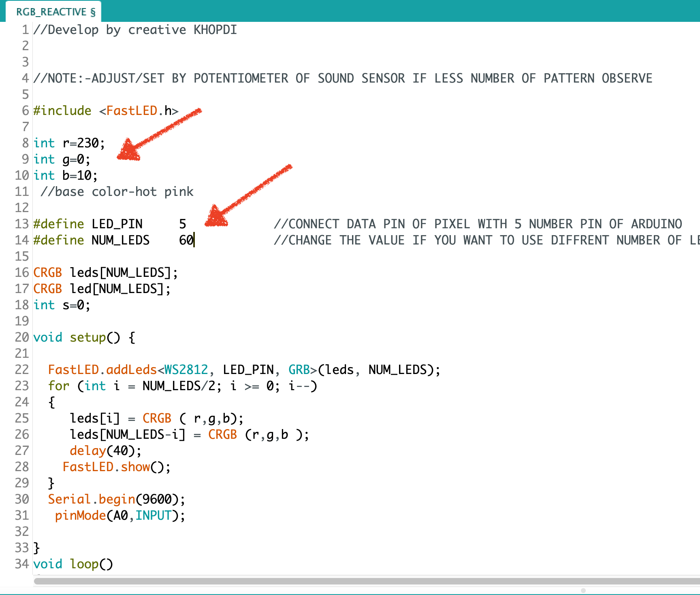
Task: Click the comment '//Develop by creative KHOPDI'
Action: point(135,30)
